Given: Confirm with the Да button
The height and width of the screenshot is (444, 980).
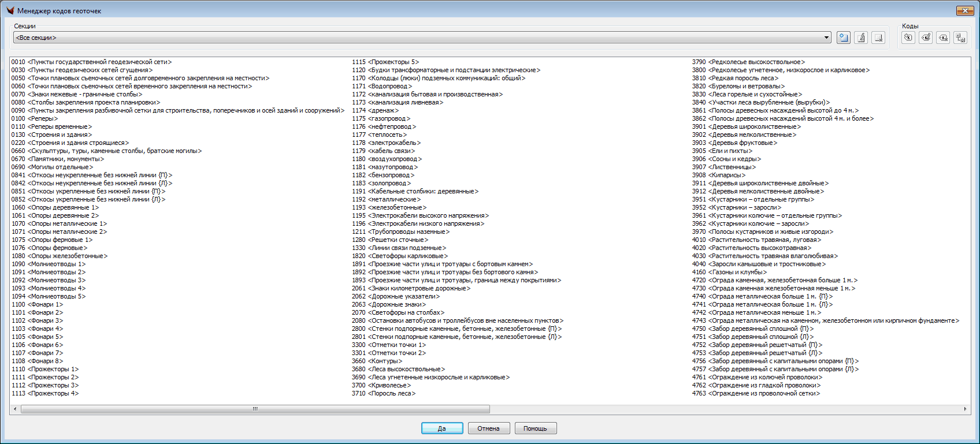Looking at the screenshot, I should (442, 428).
